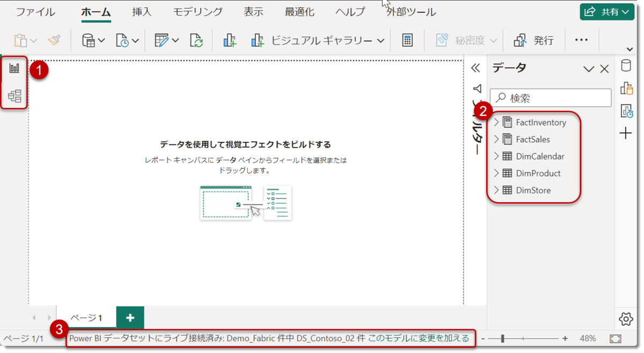Expand the FactSales table
The image size is (644, 353).
tap(496, 139)
